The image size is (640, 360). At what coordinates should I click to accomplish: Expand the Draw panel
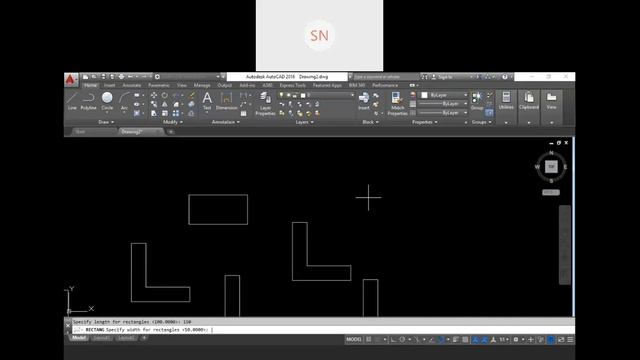[106, 122]
